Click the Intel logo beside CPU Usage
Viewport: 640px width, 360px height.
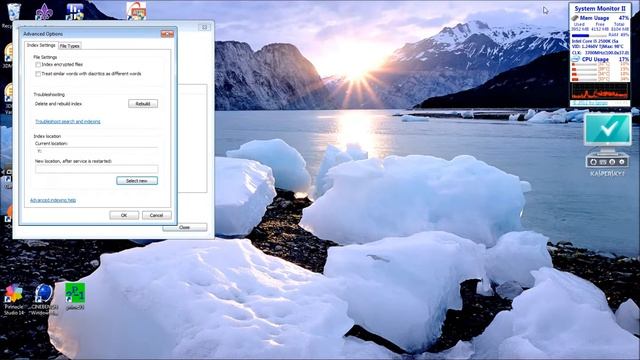click(x=576, y=59)
